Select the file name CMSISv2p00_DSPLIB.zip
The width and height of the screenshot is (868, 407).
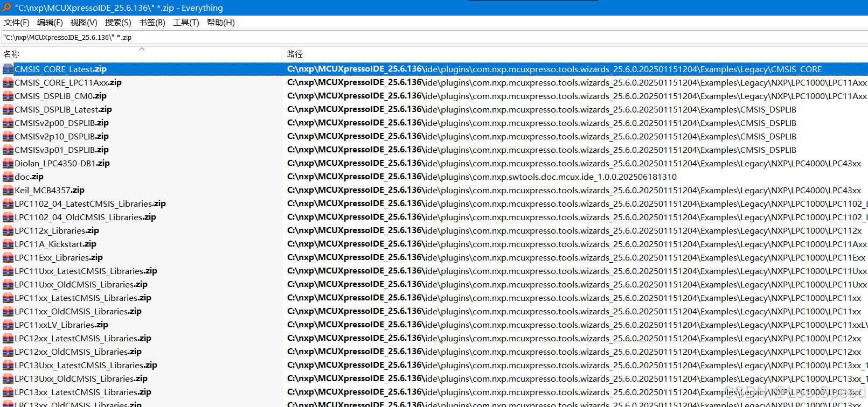(61, 123)
